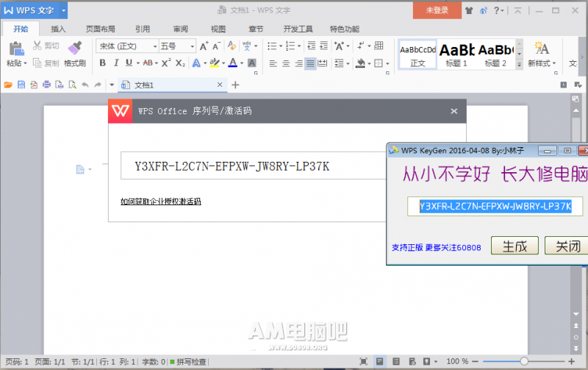Click the Clear formatting eraser icon
The width and height of the screenshot is (588, 370).
tap(232, 46)
